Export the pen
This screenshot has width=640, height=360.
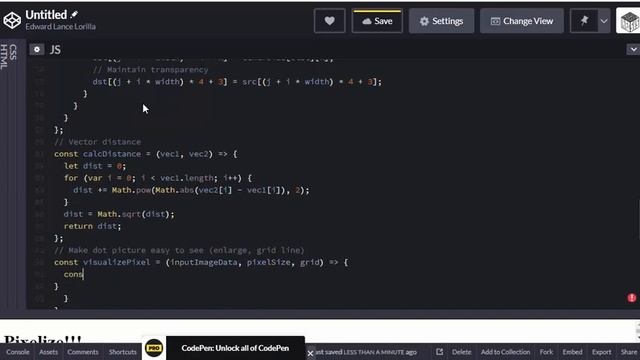[x=602, y=352]
